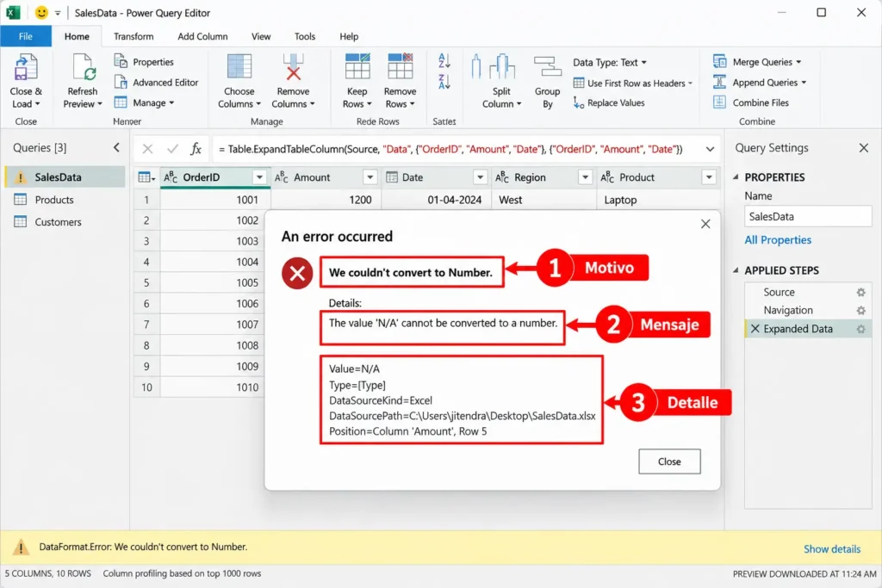Click Show details in the warning bar
Screen dimensions: 882x588
(832, 549)
